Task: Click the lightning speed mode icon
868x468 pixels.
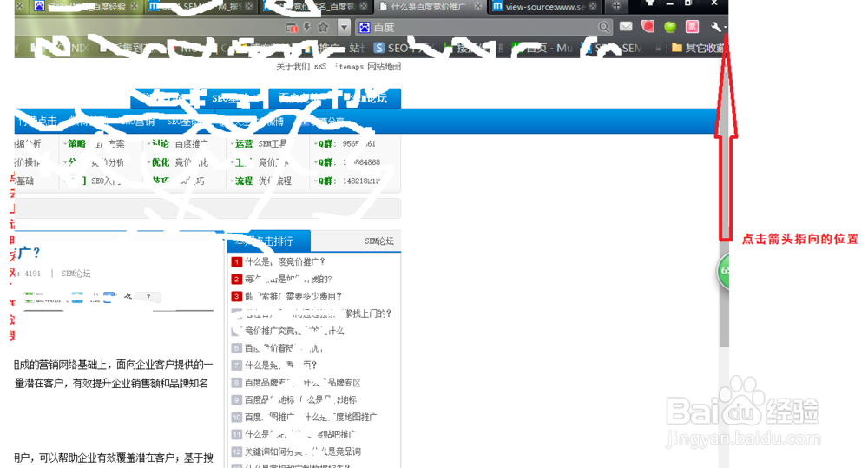Action: (x=307, y=27)
